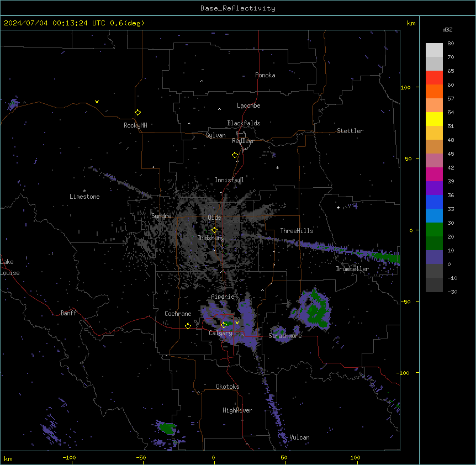Click the Drumheller city label
This screenshot has height=465, width=476.
[352, 269]
